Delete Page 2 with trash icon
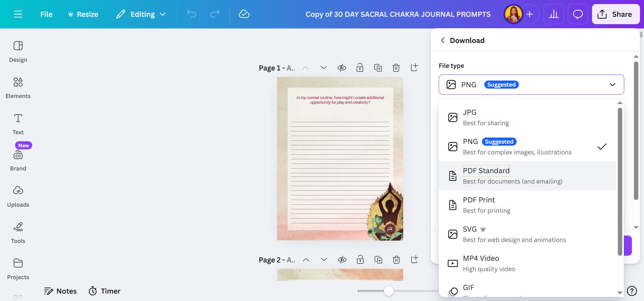644x301 pixels. 396,259
